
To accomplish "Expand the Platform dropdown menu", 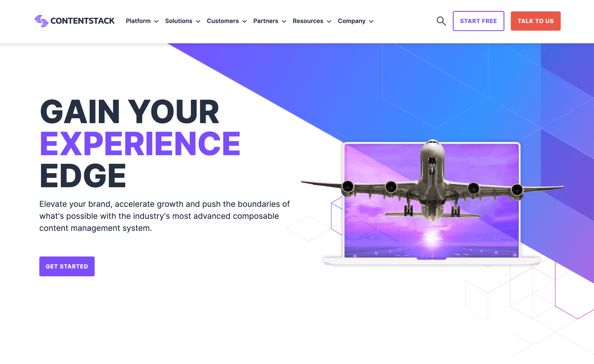I will [x=143, y=21].
